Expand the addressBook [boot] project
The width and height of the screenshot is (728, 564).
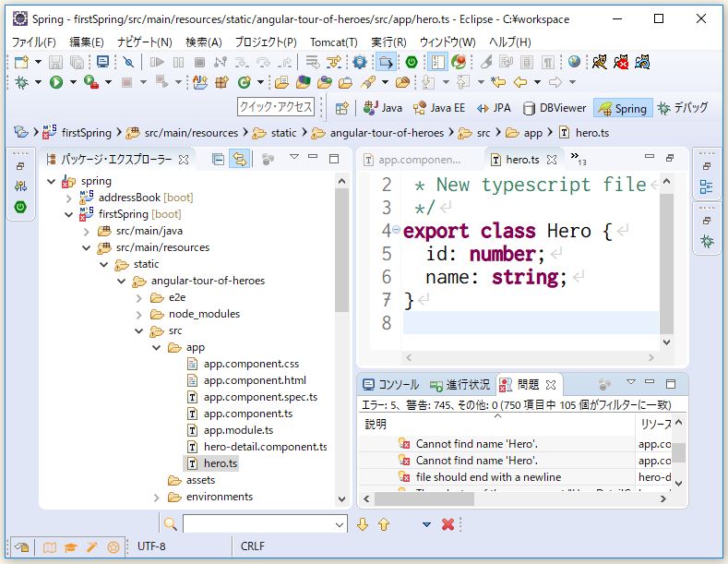click(x=69, y=198)
